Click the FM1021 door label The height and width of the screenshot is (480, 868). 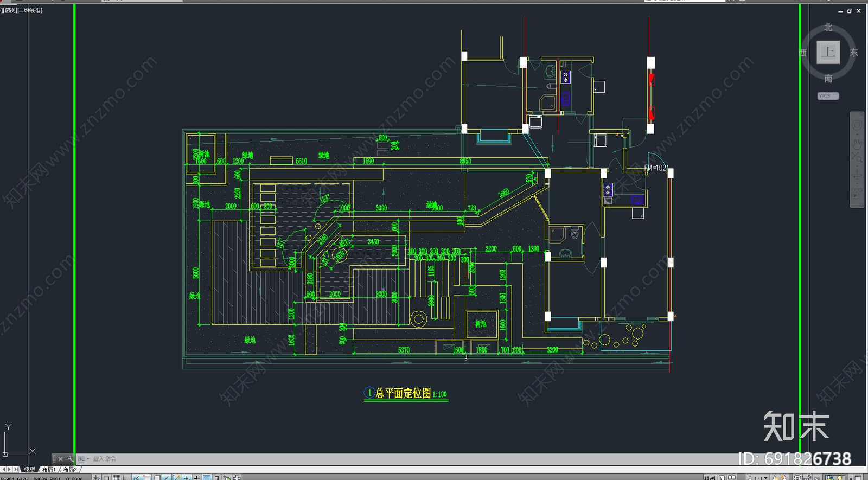point(656,168)
